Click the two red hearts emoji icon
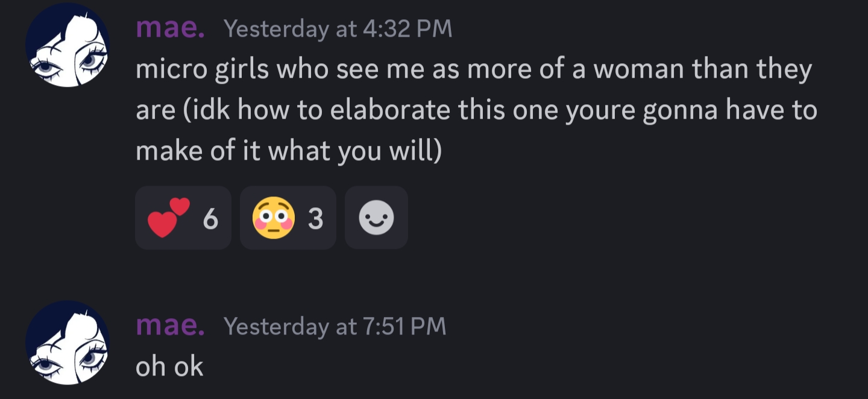The height and width of the screenshot is (399, 868). [x=168, y=218]
